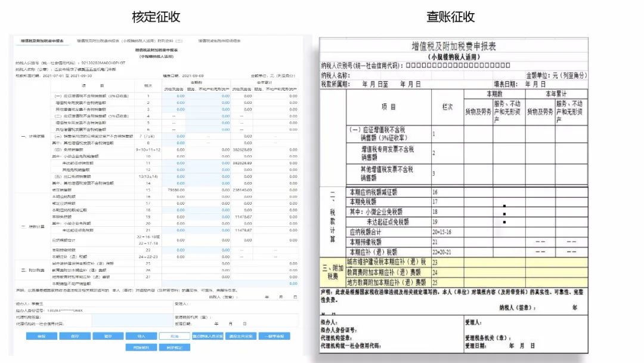Click the right form title 增值税及附加税费申报表

453,46
